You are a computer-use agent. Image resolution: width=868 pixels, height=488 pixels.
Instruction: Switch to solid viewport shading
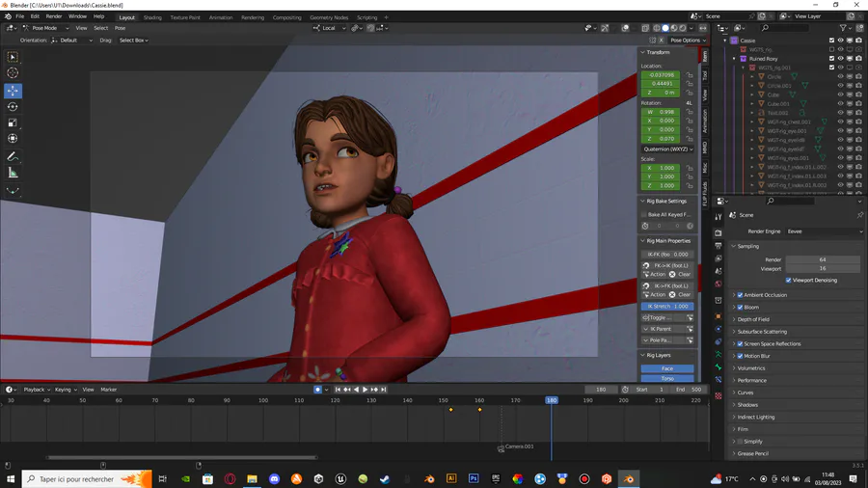(665, 28)
